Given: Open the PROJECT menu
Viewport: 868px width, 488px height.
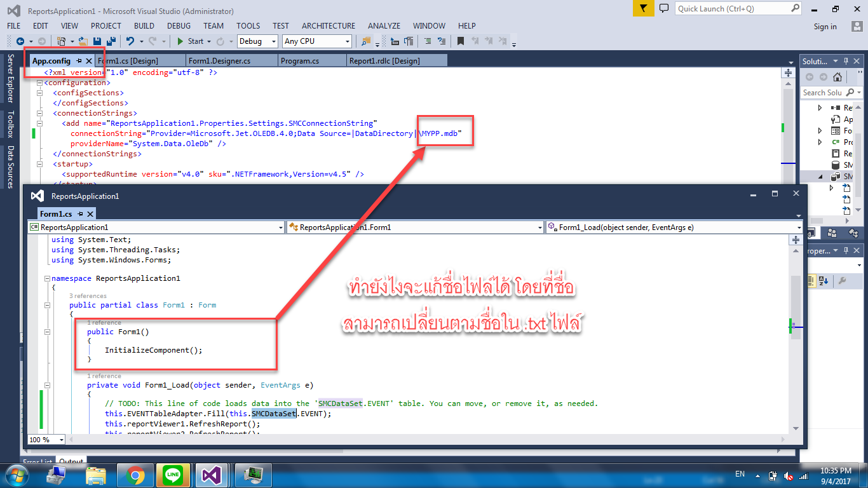Looking at the screenshot, I should tap(105, 26).
